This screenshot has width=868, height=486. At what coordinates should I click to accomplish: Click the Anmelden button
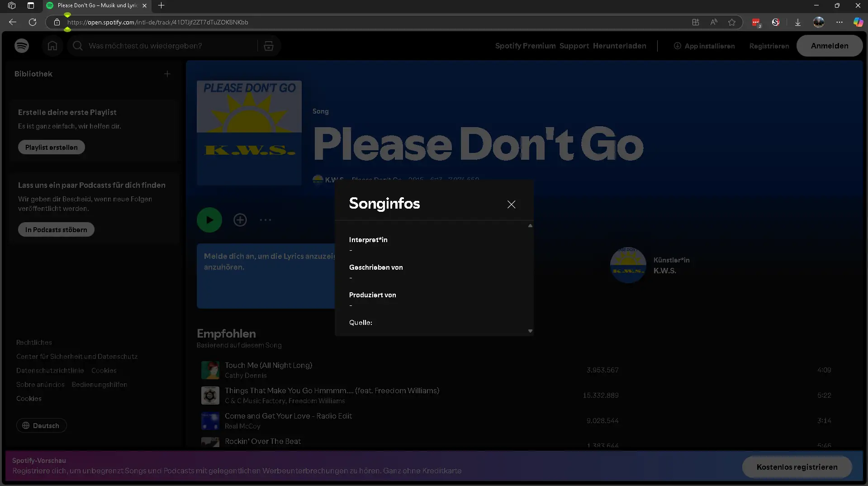829,46
